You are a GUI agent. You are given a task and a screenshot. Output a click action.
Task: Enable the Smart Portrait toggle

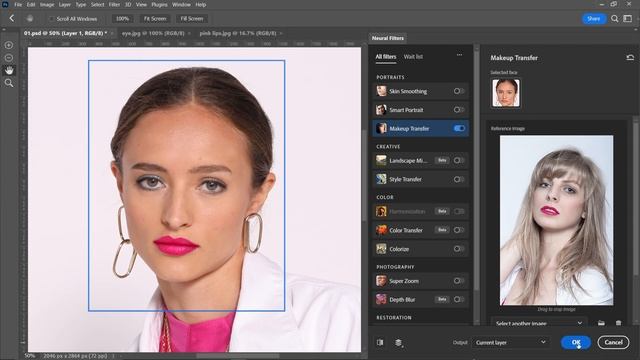(x=459, y=109)
